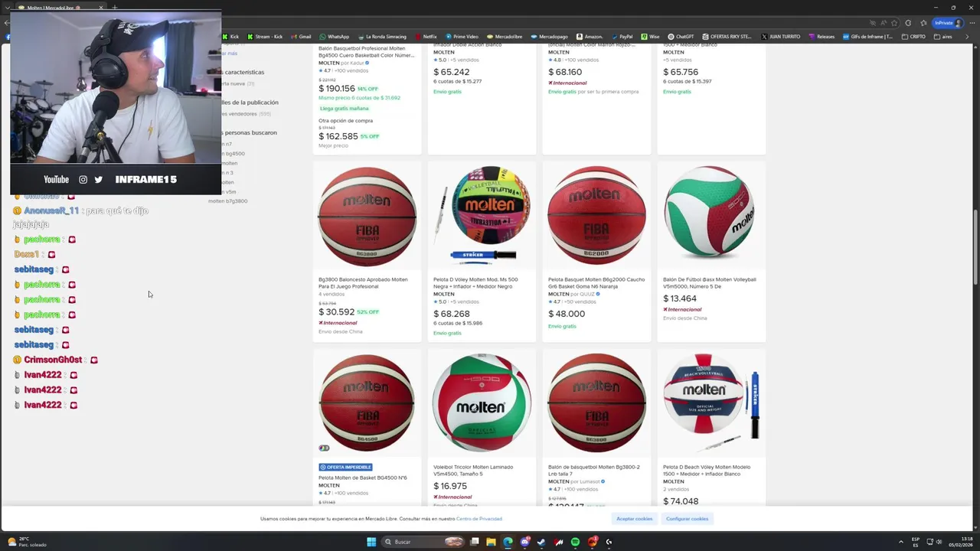Image resolution: width=980 pixels, height=551 pixels.
Task: Open the Mercadopago bookmark
Action: pos(550,36)
